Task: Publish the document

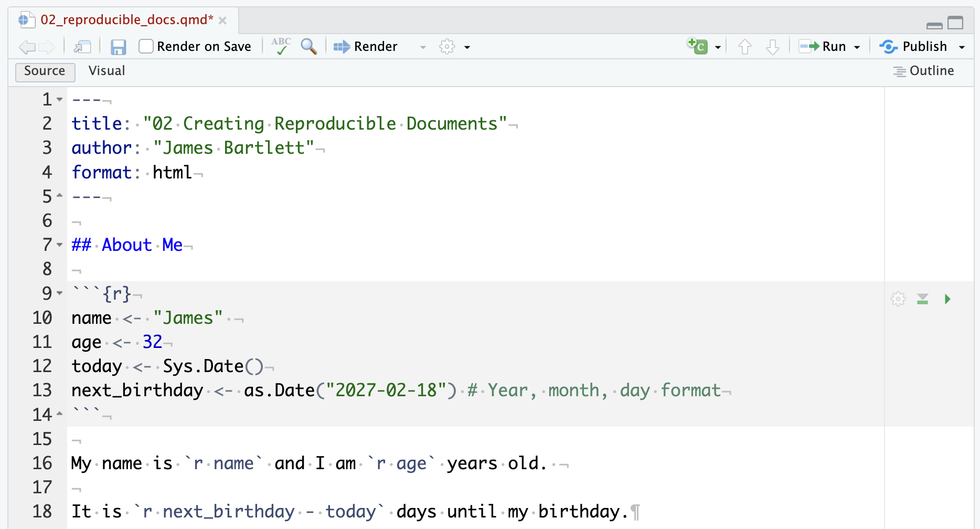Action: click(x=913, y=47)
